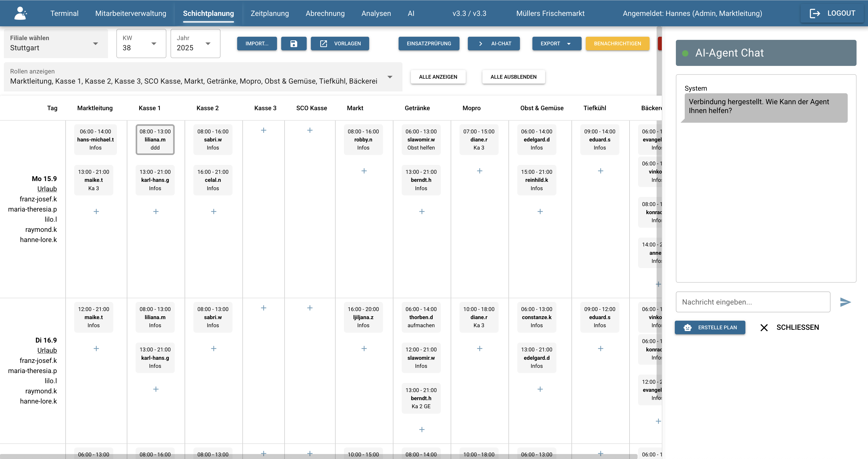868x459 pixels.
Task: Add a Monday shift in Kasse 3 via plus
Action: point(264,130)
